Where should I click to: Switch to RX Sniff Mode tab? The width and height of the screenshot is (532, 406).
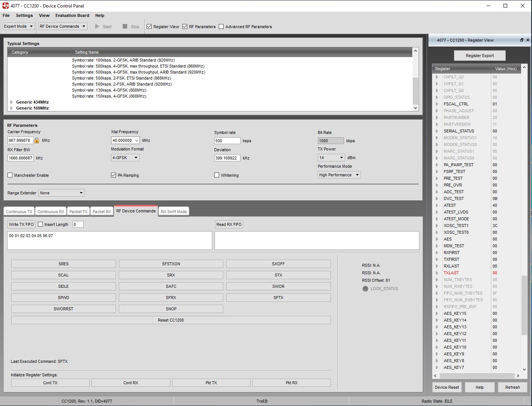(174, 212)
